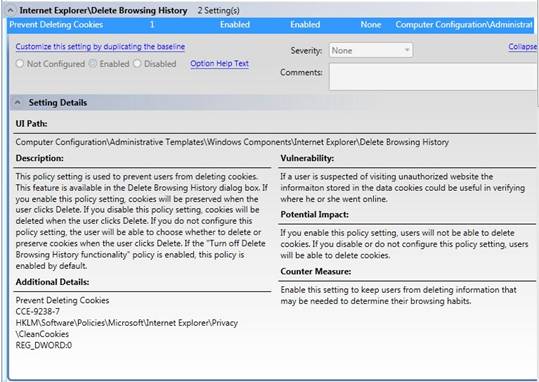This screenshot has width=539, height=382.
Task: Click the Potential Impact heading
Action: [315, 215]
